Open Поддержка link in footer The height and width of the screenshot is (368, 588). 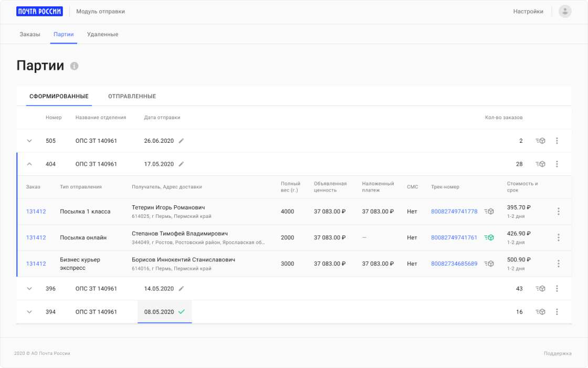tap(558, 353)
